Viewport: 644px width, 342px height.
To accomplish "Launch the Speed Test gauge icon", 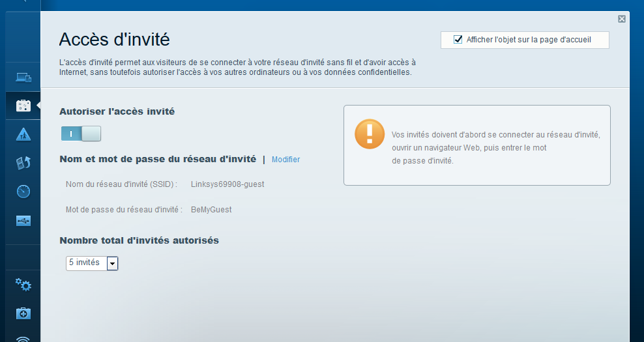I will tap(23, 192).
